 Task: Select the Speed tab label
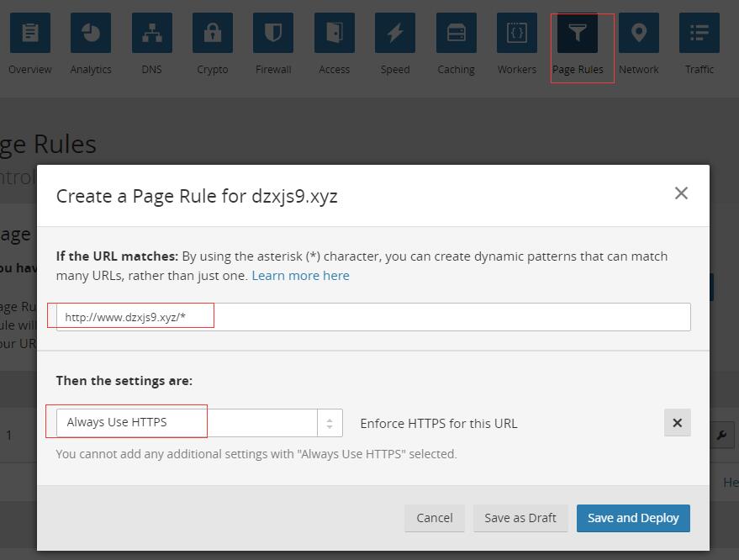[x=395, y=70]
